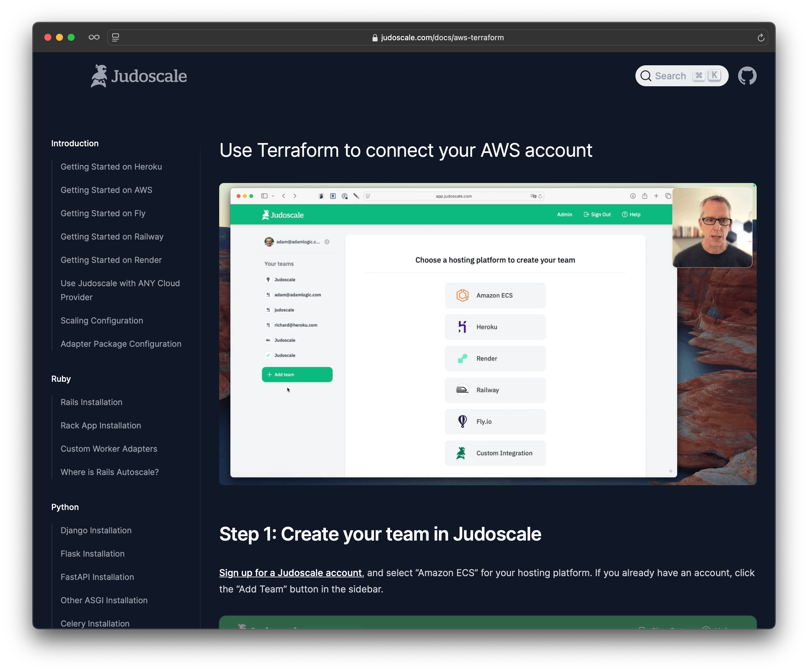The image size is (808, 672).
Task: Click the presenter webcam thumbnail
Action: [712, 227]
